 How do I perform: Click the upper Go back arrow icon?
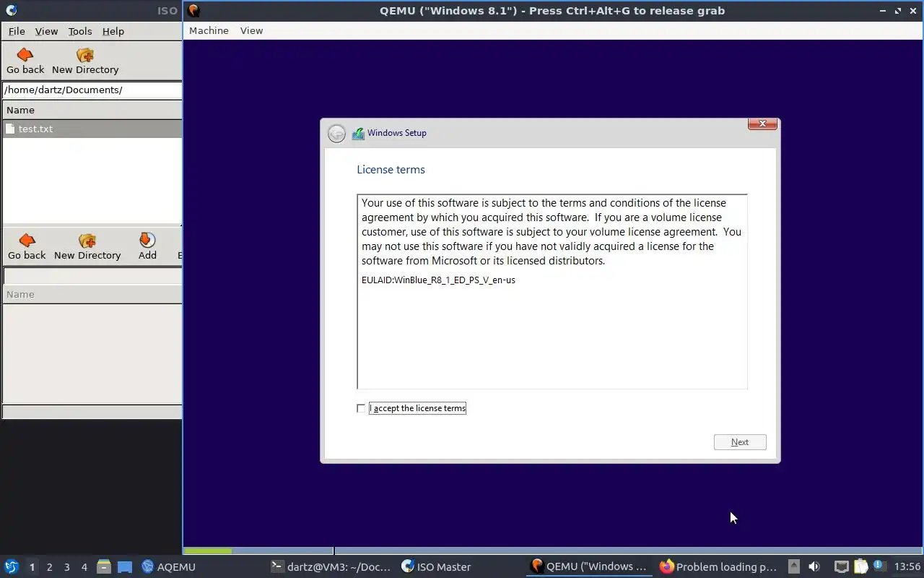(25, 55)
